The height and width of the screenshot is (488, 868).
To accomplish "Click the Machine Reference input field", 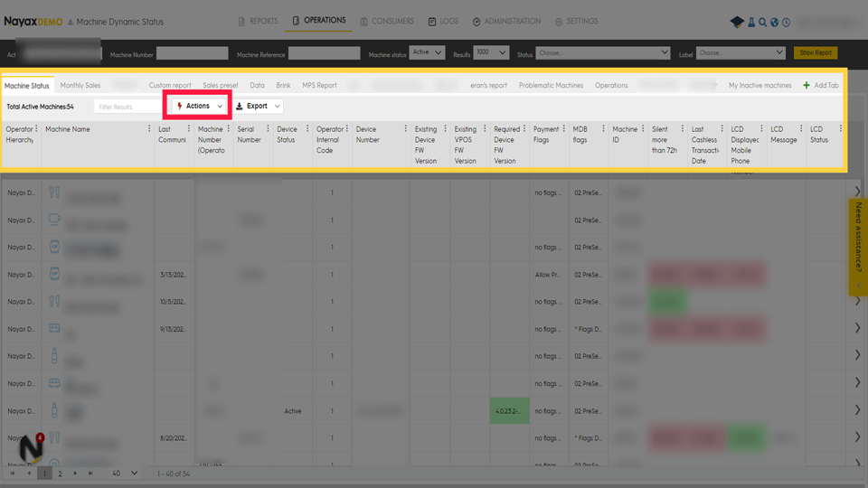I will pos(325,53).
